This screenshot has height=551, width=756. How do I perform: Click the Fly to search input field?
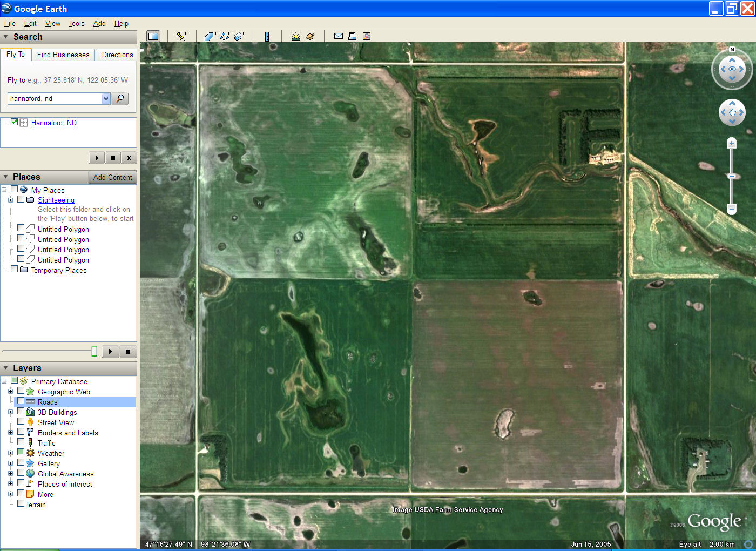pos(55,98)
